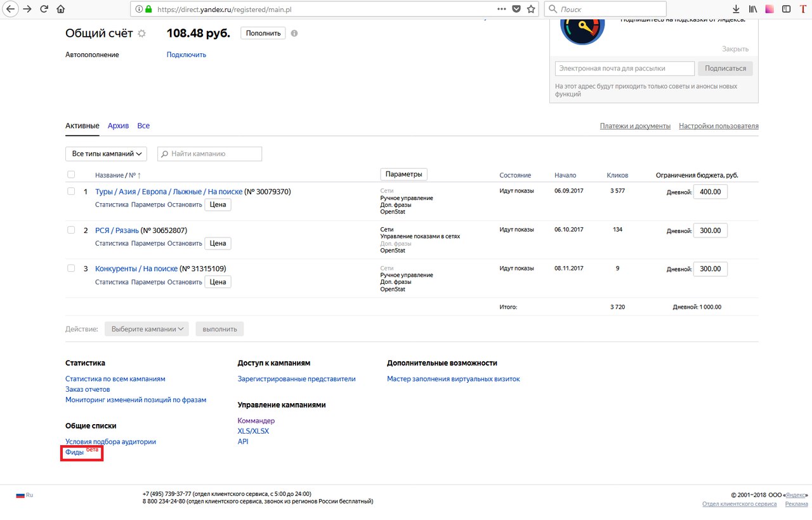The image size is (812, 520).
Task: Click the green padlock security icon
Action: pyautogui.click(x=148, y=10)
